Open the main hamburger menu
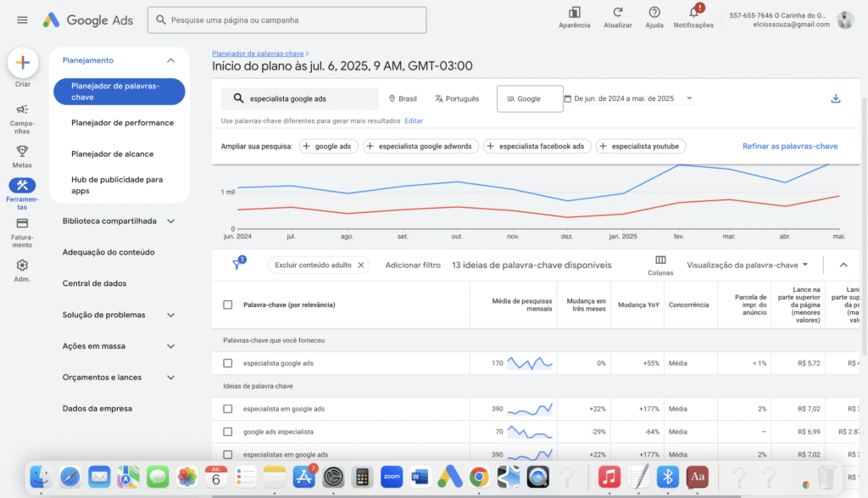 click(22, 20)
